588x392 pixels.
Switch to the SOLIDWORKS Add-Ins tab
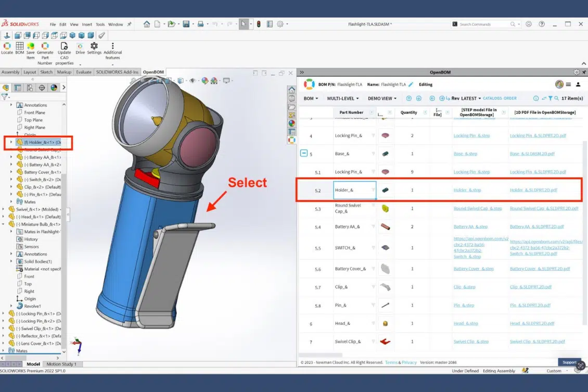point(117,72)
